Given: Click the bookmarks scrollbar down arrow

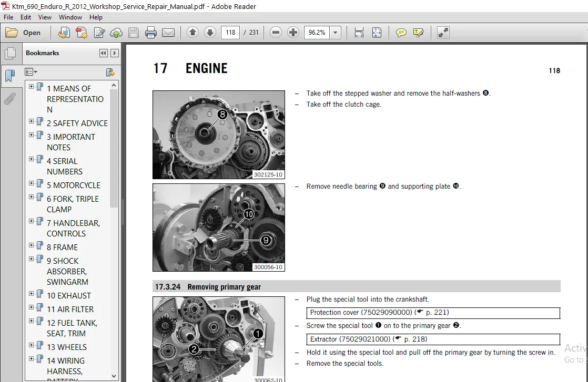Looking at the screenshot, I should pyautogui.click(x=114, y=376).
